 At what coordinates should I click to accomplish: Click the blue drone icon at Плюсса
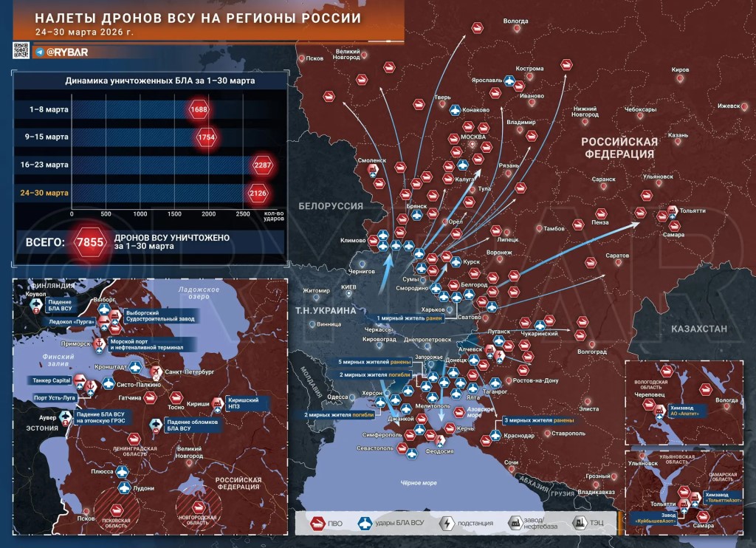[x=122, y=471]
